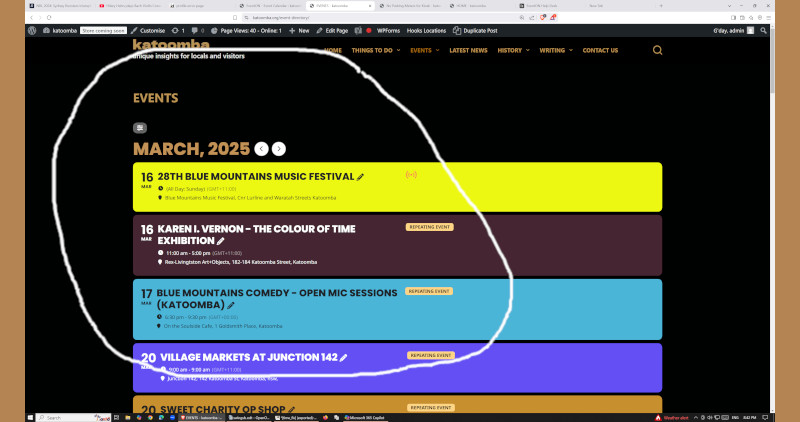Edit the Music Festival event pencil icon

pos(360,177)
